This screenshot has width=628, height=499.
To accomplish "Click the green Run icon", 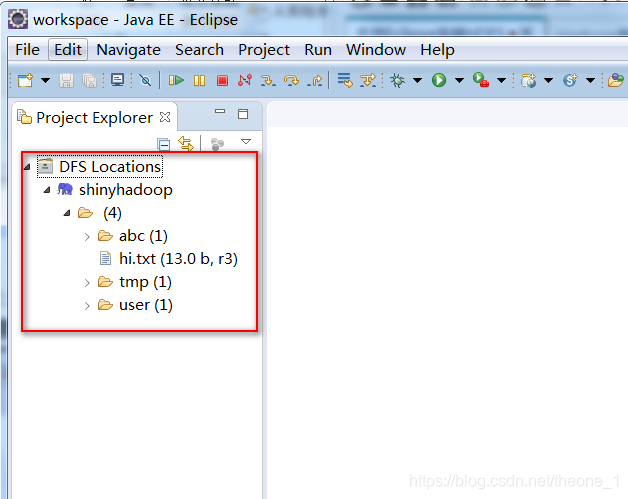I will tap(439, 80).
